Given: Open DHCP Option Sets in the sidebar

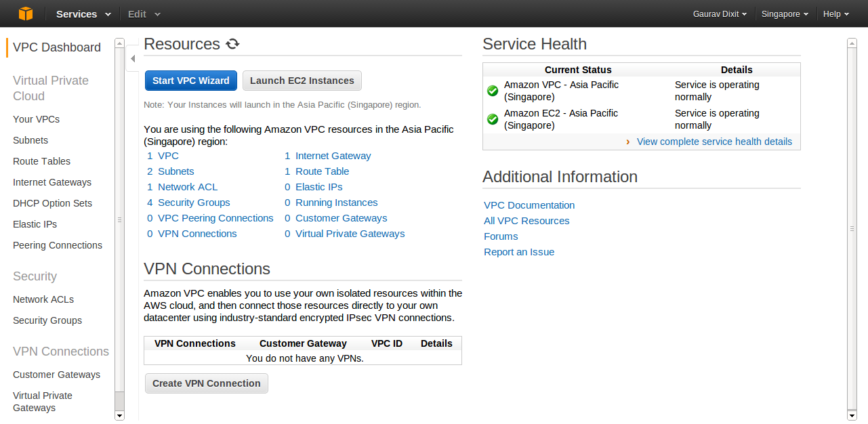Looking at the screenshot, I should pyautogui.click(x=52, y=203).
